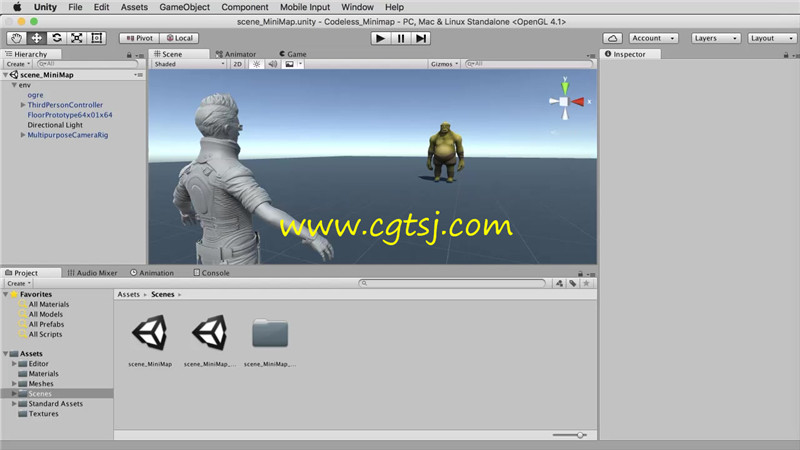Screen dimensions: 800x450
Task: Toggle scene audio
Action: pos(273,64)
